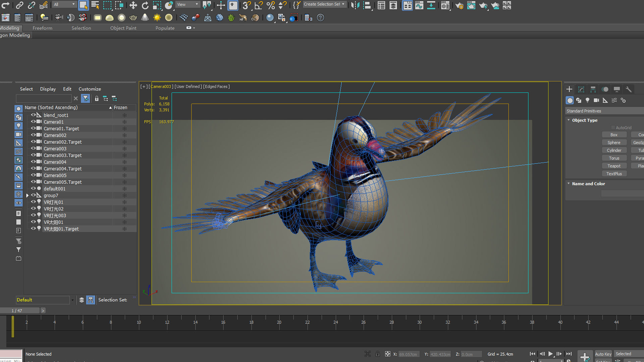Image resolution: width=644 pixels, height=362 pixels.
Task: Toggle the selection lock icon in status bar
Action: tap(378, 354)
